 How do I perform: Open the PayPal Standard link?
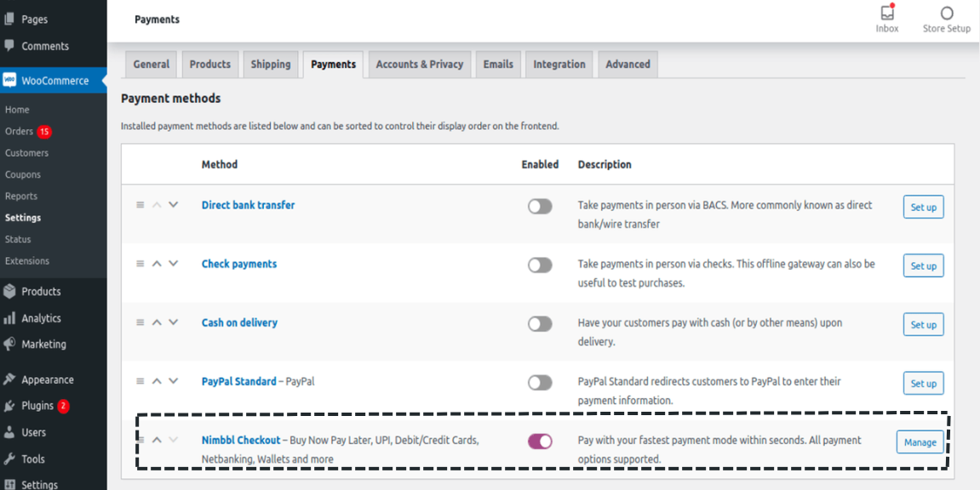coord(238,381)
